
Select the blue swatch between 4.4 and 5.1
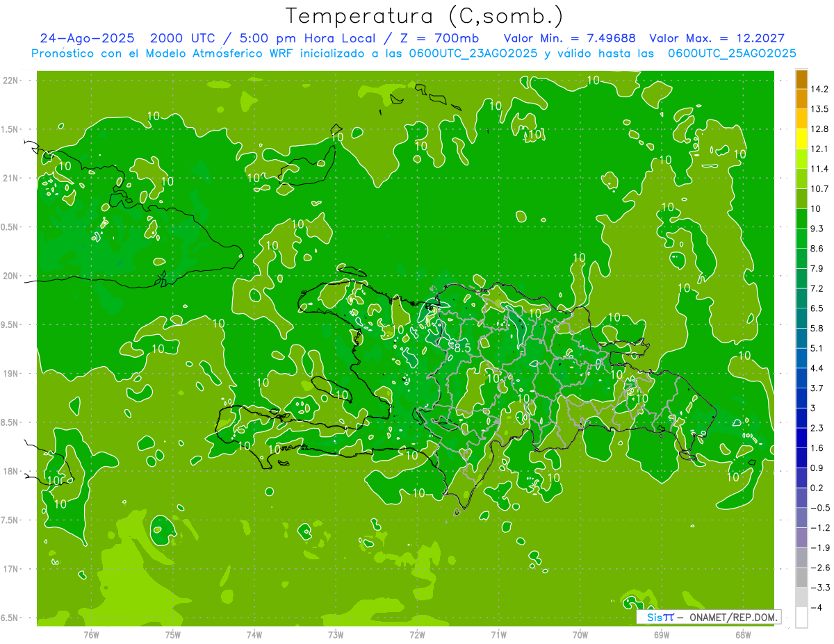(x=801, y=358)
